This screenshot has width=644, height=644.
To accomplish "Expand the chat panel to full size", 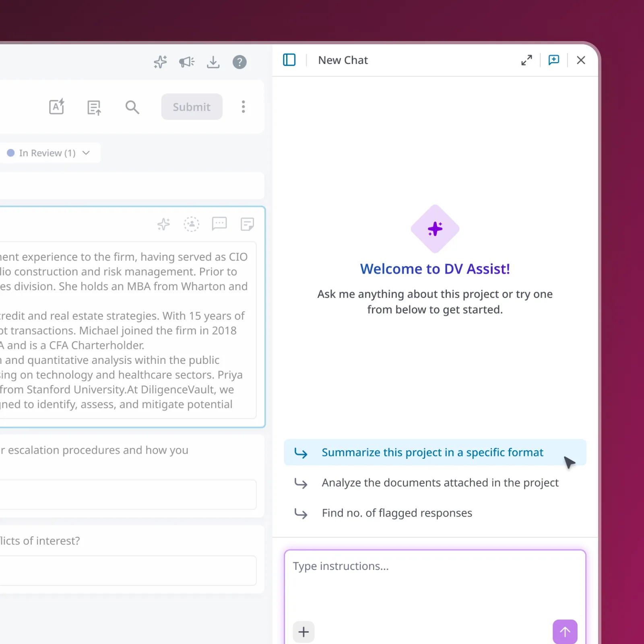I will pos(526,60).
